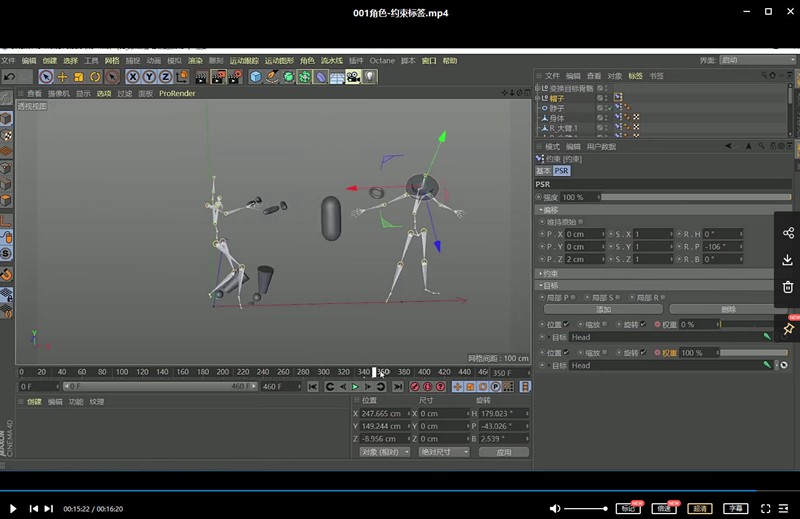Toggle the X axis lock icon
Viewport: 800px width, 519px height.
point(132,77)
